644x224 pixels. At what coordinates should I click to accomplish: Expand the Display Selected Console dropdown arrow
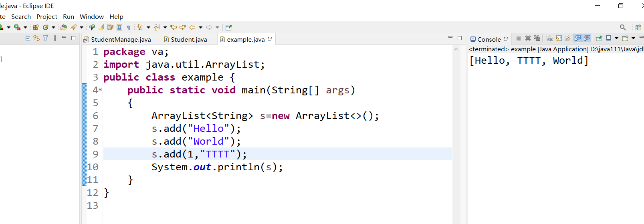click(616, 38)
